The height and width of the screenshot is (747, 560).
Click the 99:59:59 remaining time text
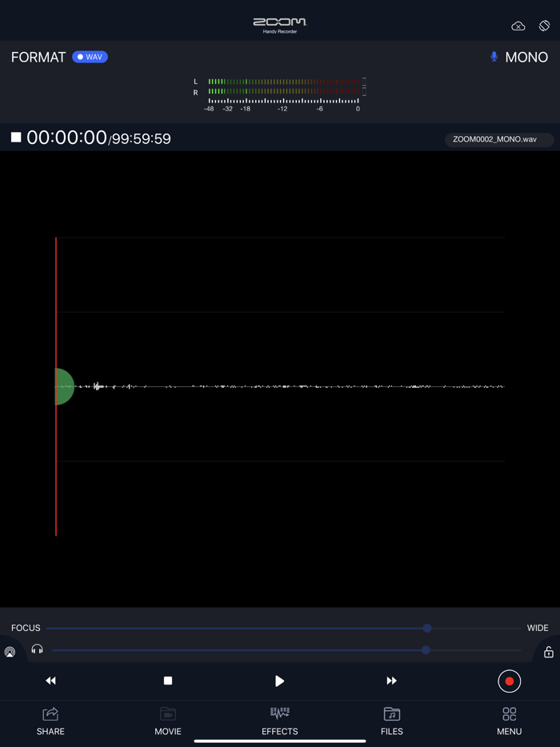(x=141, y=139)
